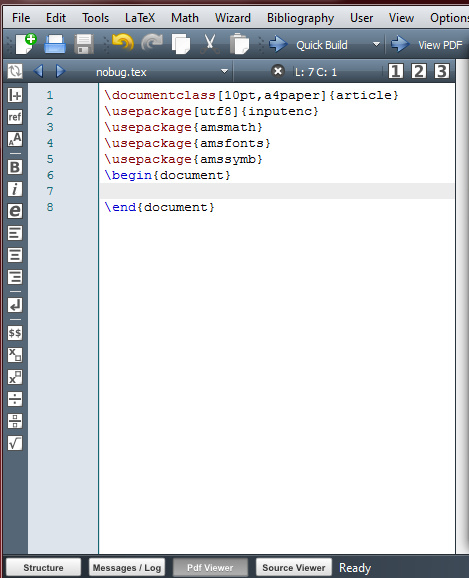Toggle the Source Viewer panel button
Screen dimensions: 469x578
coord(294,567)
